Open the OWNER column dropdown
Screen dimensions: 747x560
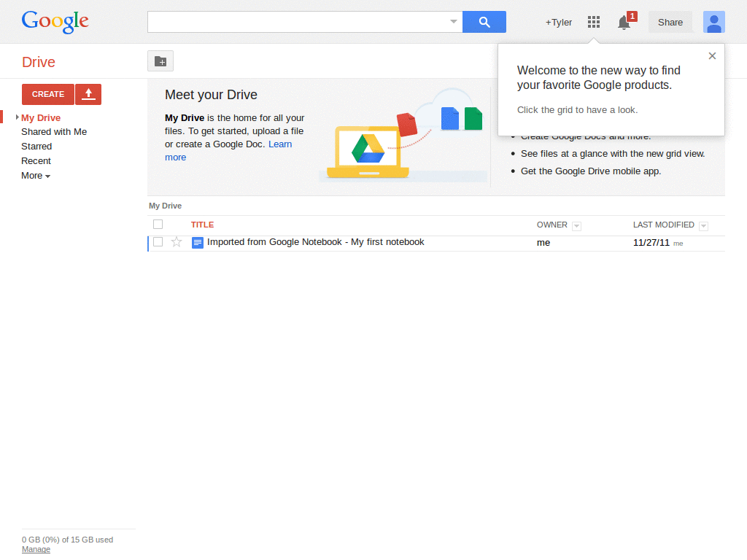[x=576, y=225]
